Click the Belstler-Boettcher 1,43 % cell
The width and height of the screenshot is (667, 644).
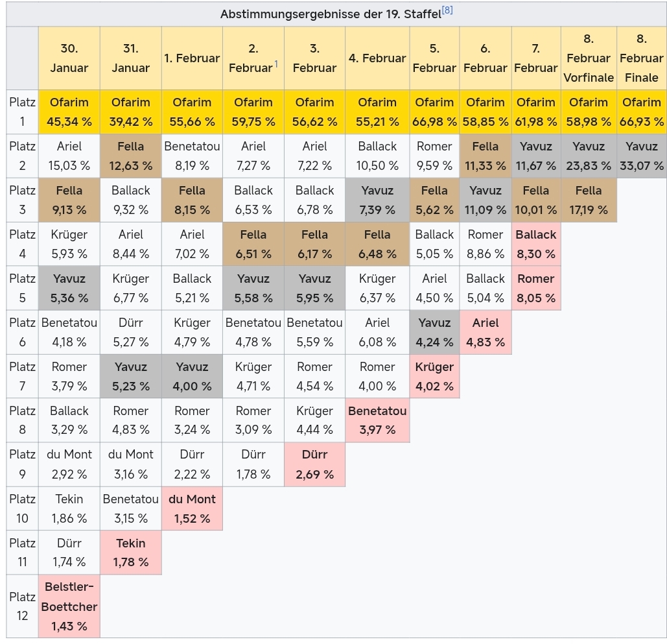69,606
